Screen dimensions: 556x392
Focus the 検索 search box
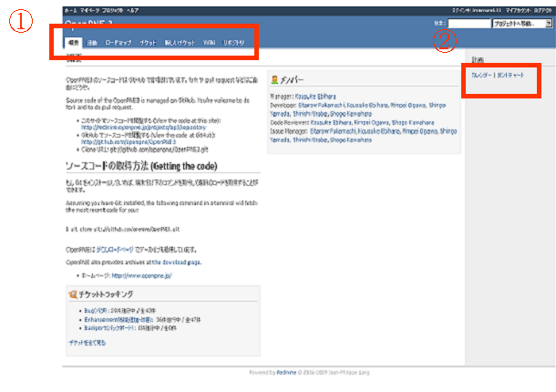coord(469,24)
